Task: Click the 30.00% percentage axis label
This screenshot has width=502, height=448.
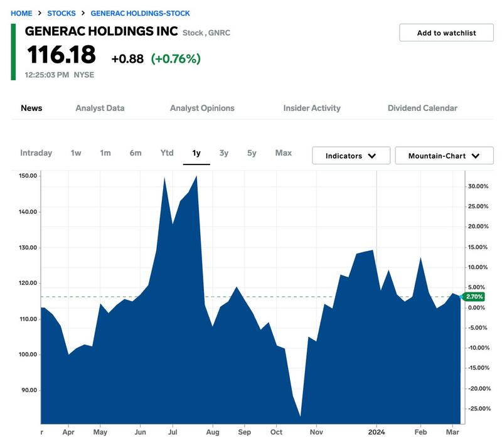Action: [x=478, y=186]
